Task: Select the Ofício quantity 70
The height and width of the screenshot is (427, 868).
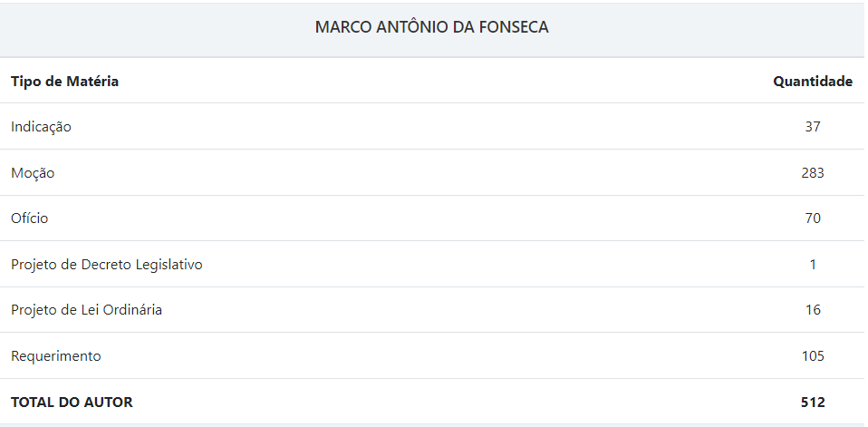Action: 813,218
